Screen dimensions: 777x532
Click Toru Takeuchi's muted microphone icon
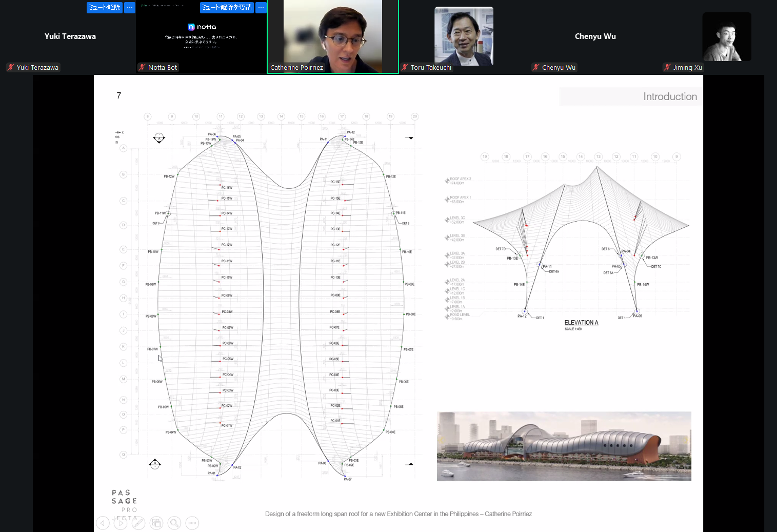(405, 67)
